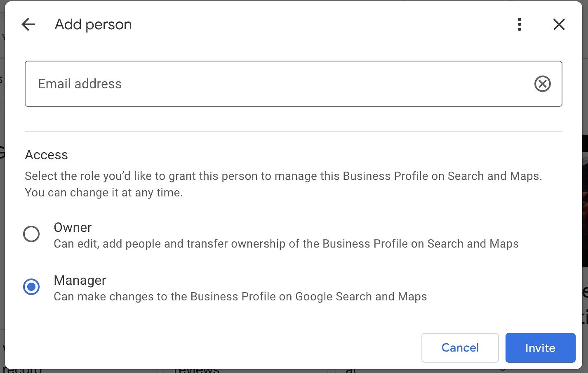Clear the Email address field with the X icon
The height and width of the screenshot is (373, 588).
543,84
